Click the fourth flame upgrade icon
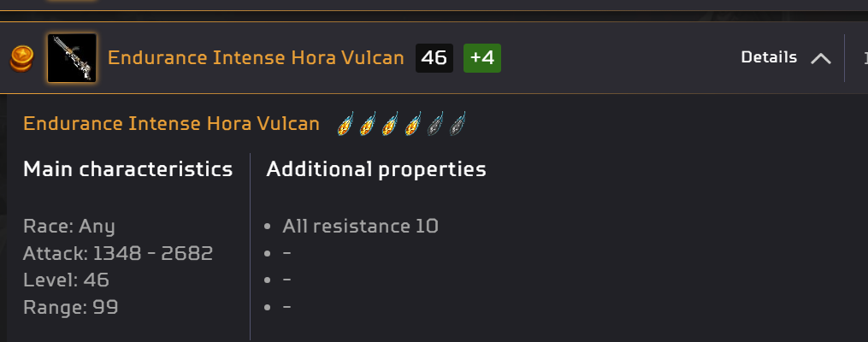 pos(413,125)
